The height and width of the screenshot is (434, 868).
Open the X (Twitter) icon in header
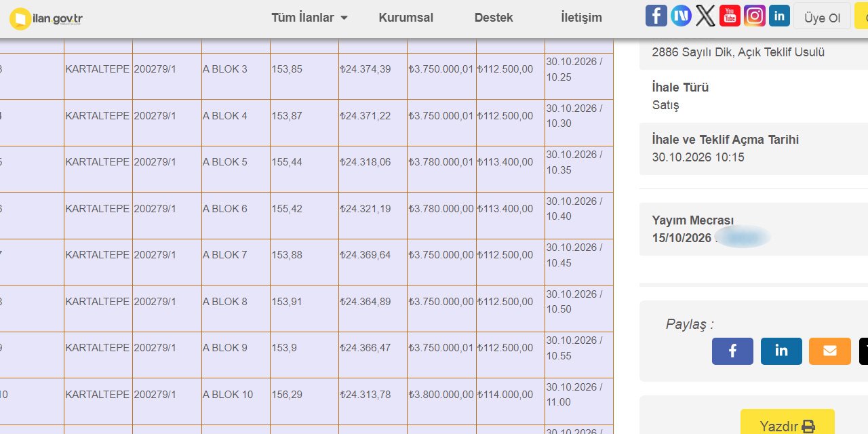[x=705, y=16]
